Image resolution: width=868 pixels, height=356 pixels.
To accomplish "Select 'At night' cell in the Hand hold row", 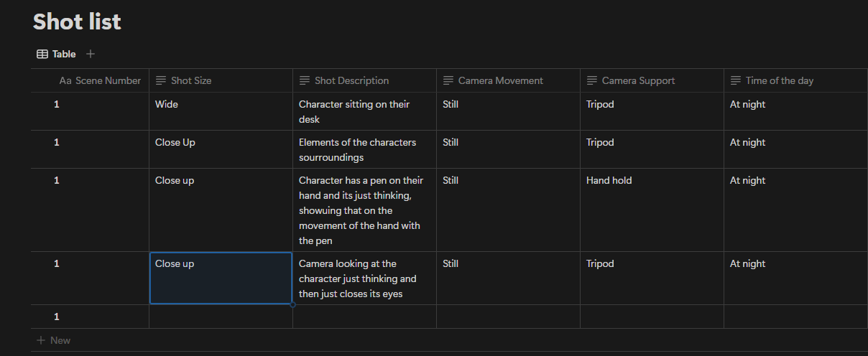I will (x=795, y=210).
